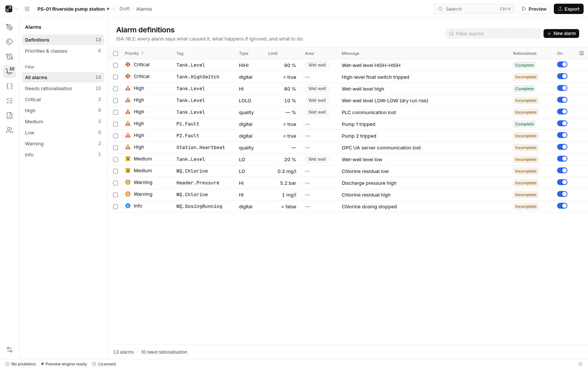Image resolution: width=588 pixels, height=368 pixels.
Task: Click the Critical priority icon of Tank.HighSwitch row
Action: click(x=128, y=76)
